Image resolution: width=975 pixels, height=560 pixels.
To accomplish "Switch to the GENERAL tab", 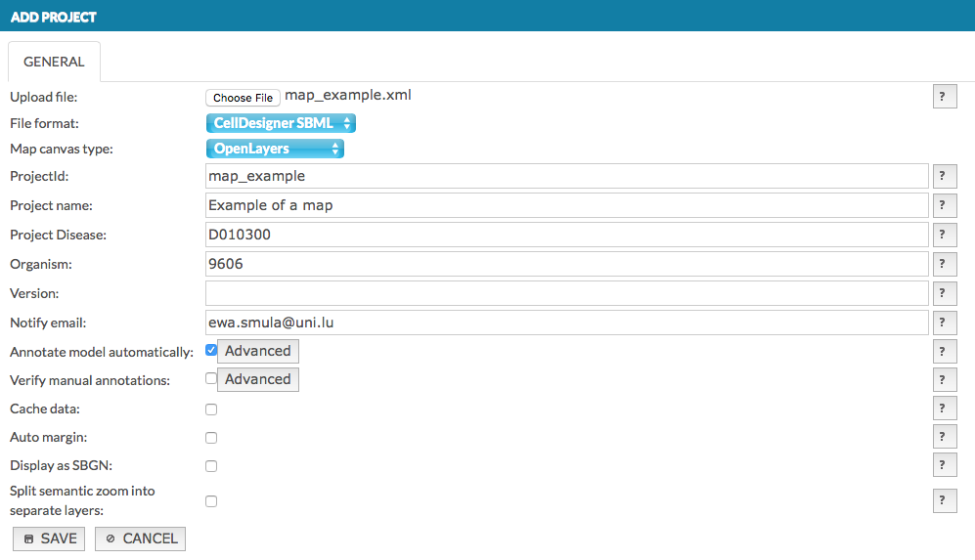I will coord(54,62).
